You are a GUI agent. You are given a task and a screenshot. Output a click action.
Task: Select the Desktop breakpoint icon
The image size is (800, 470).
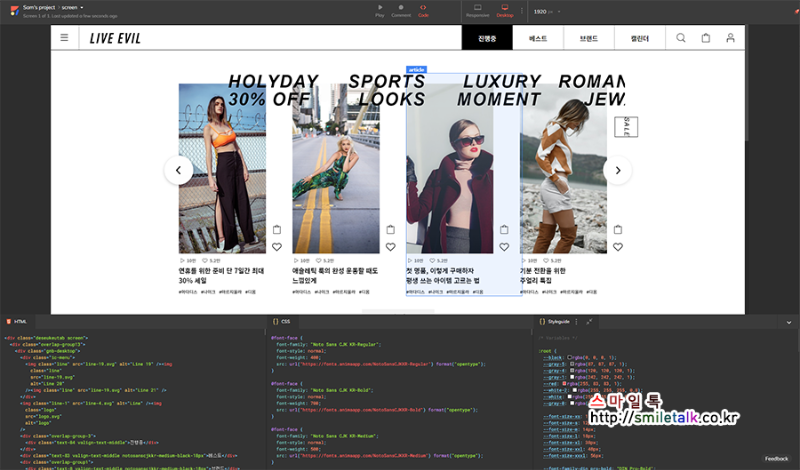[x=505, y=8]
